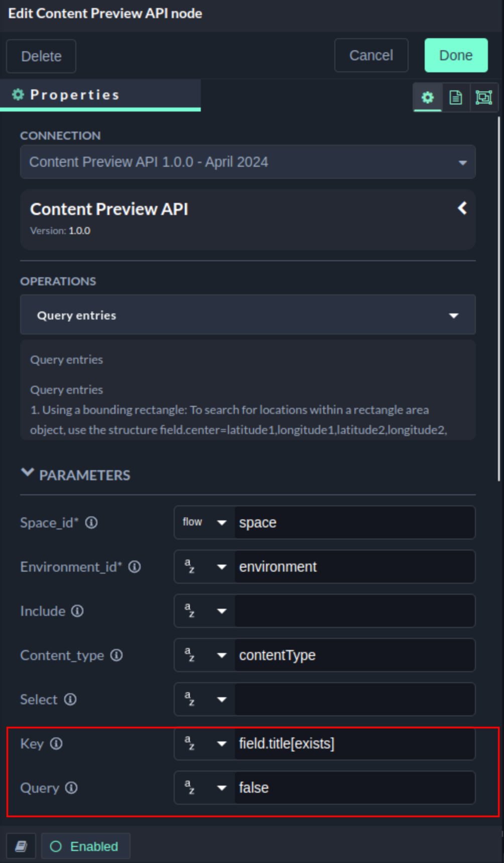
Task: Open the Connection dropdown
Action: 247,162
